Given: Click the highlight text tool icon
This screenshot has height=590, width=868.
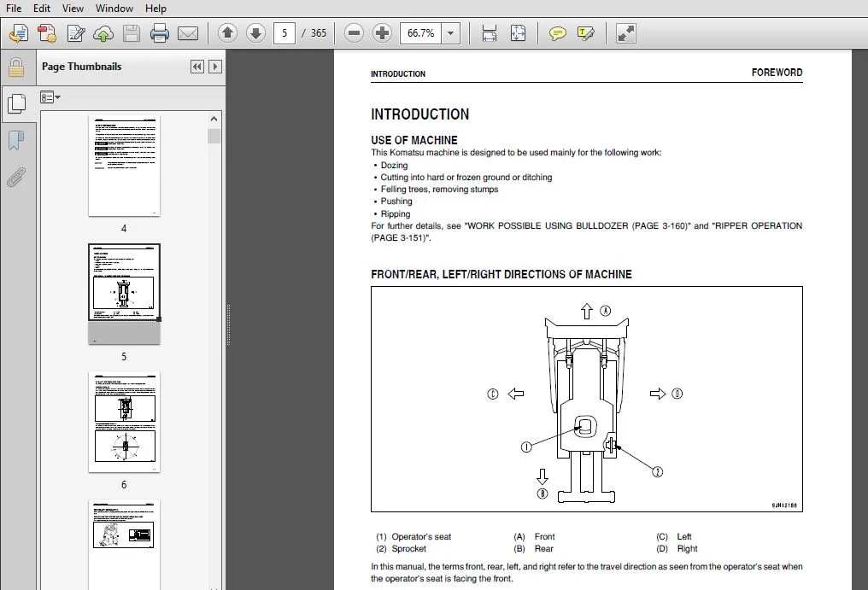Looking at the screenshot, I should 586,33.
